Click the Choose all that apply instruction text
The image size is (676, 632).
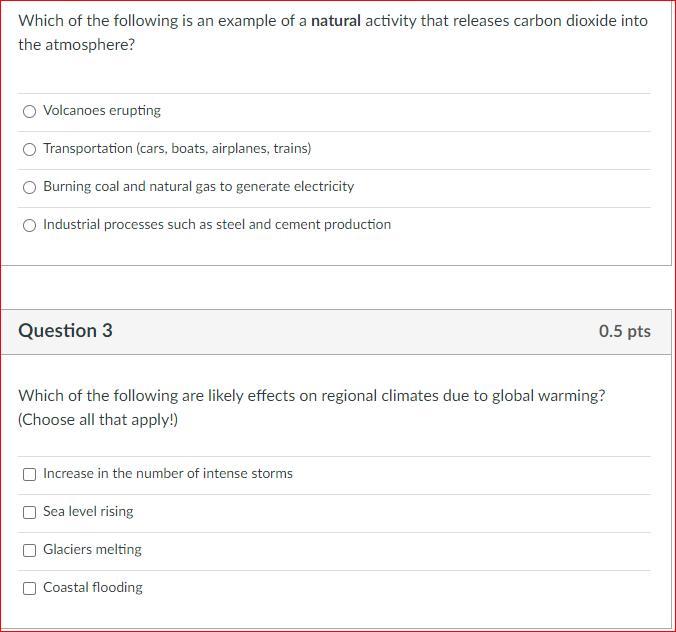pos(98,420)
